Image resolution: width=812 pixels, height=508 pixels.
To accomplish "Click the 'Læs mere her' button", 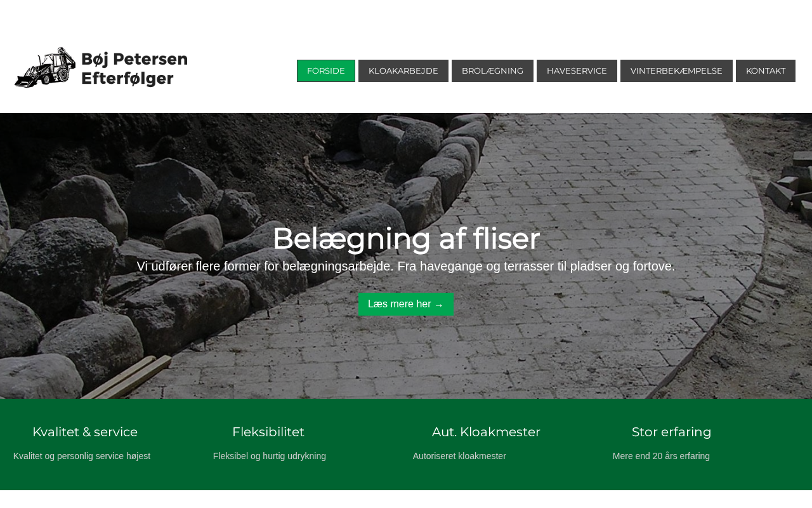I will click(x=406, y=304).
